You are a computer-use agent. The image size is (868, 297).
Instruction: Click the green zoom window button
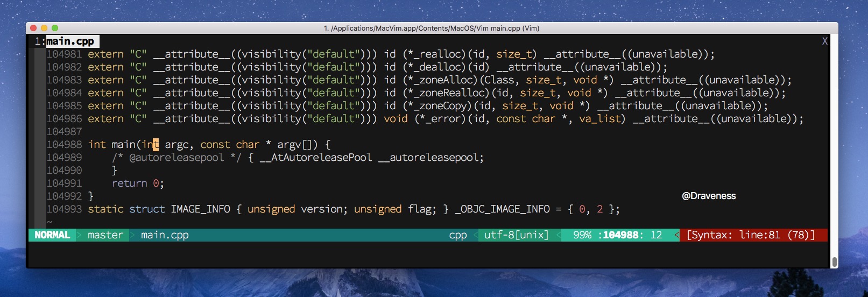[x=55, y=28]
